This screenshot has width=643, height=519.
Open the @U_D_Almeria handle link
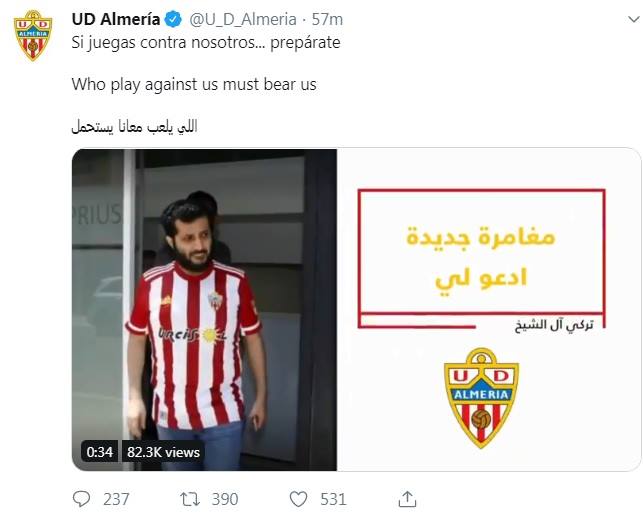pyautogui.click(x=243, y=19)
